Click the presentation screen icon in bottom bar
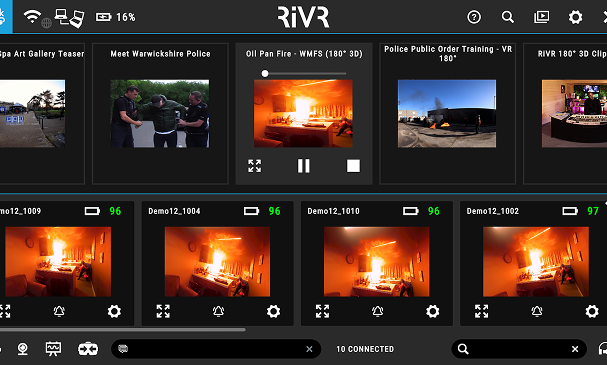This screenshot has height=365, width=607. pos(53,349)
